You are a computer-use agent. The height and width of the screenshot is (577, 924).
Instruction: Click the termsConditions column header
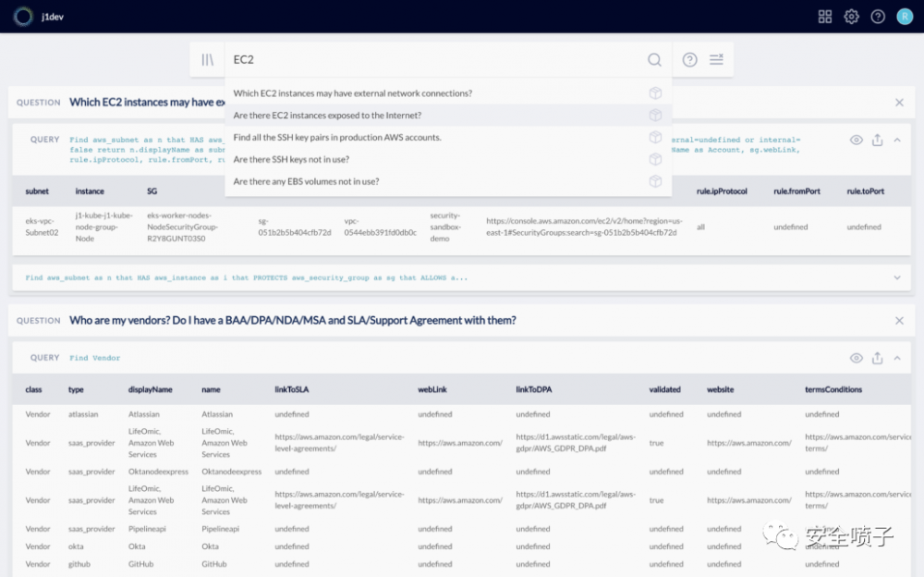pos(833,389)
